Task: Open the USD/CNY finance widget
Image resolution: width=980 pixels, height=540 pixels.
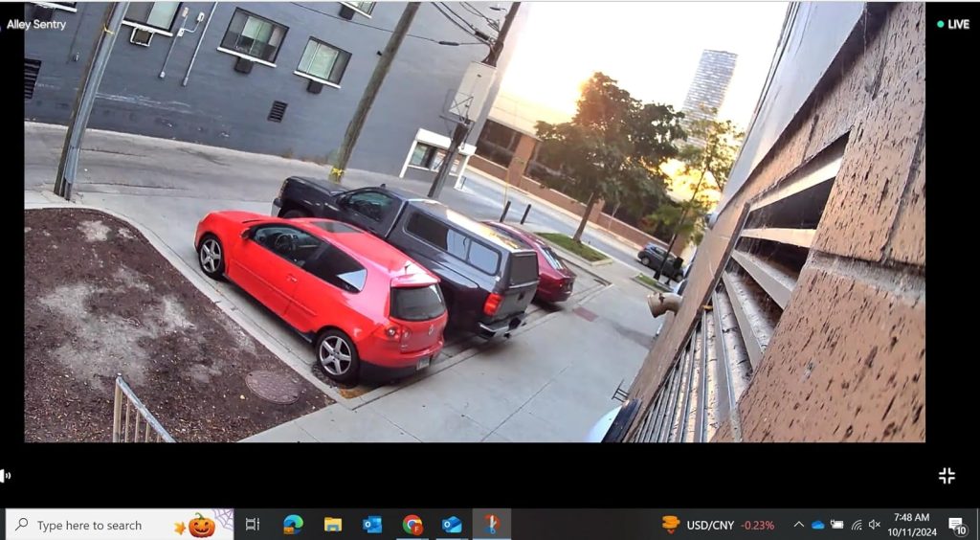Action: [x=718, y=525]
